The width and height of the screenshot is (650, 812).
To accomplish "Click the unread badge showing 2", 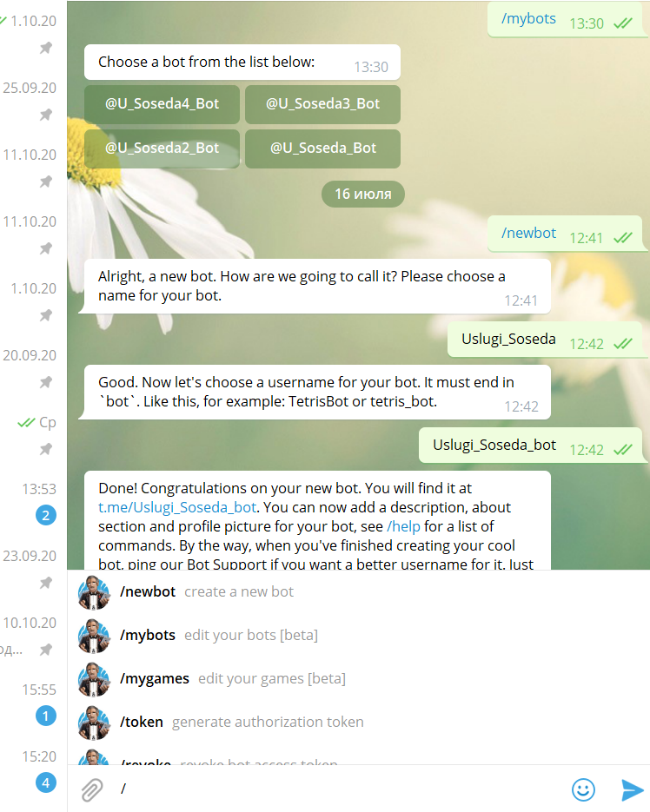I will click(x=45, y=515).
